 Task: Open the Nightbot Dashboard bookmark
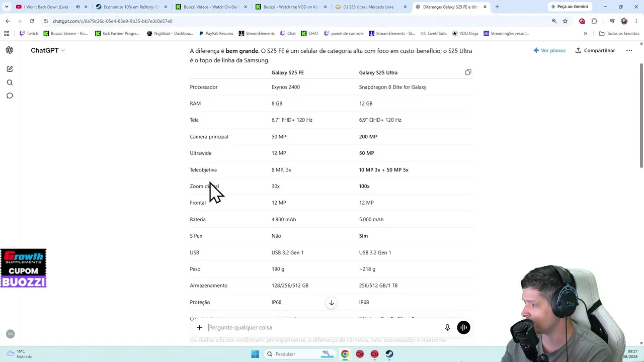[x=170, y=34]
